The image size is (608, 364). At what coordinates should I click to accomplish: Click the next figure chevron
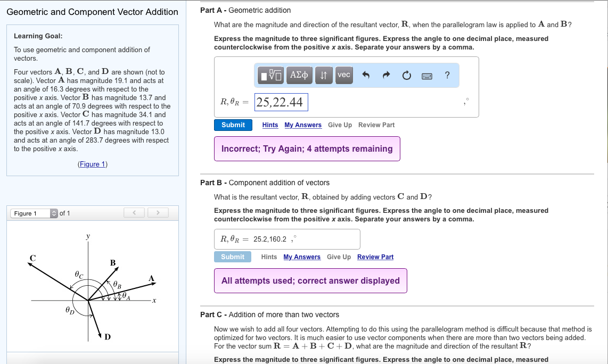[158, 212]
